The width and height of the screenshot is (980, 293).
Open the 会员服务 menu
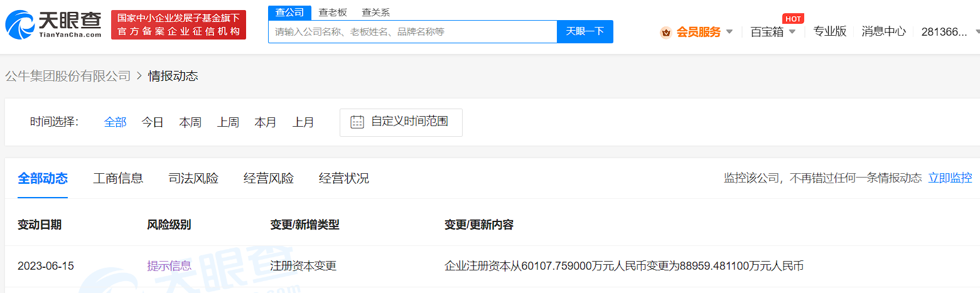(697, 32)
